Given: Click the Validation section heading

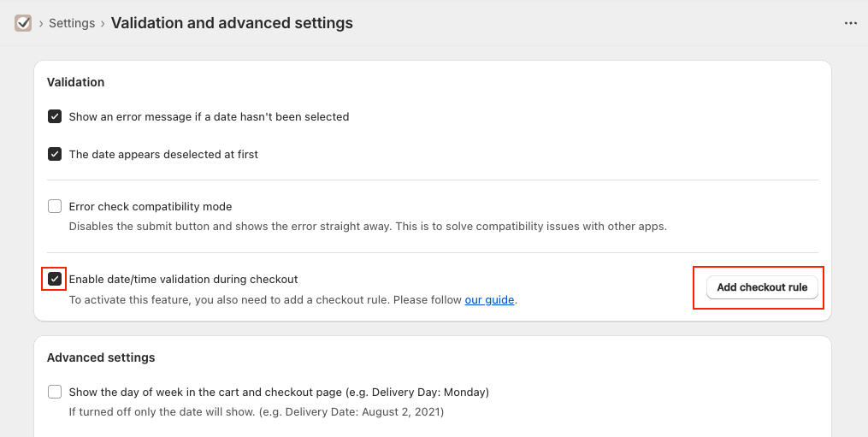Looking at the screenshot, I should [76, 82].
